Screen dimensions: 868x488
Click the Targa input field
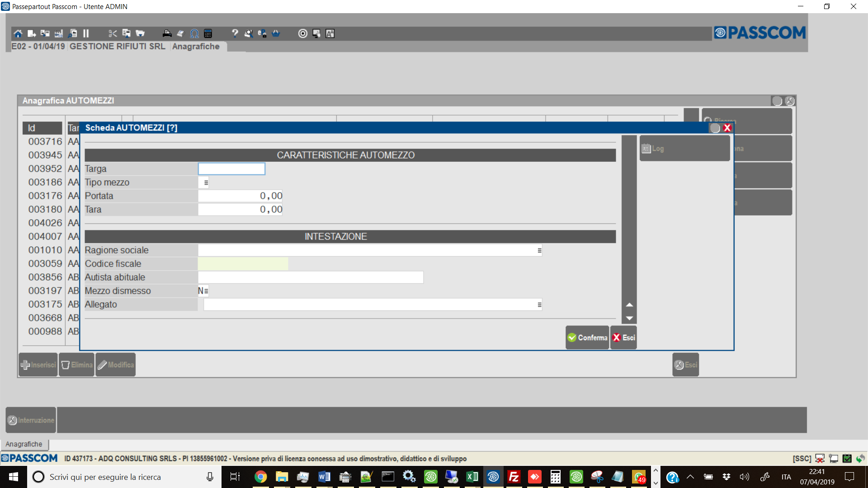tap(231, 169)
